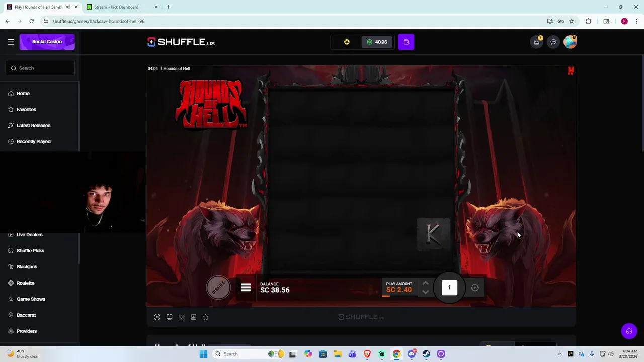Focus the sidebar Search field
644x362 pixels.
pos(40,68)
